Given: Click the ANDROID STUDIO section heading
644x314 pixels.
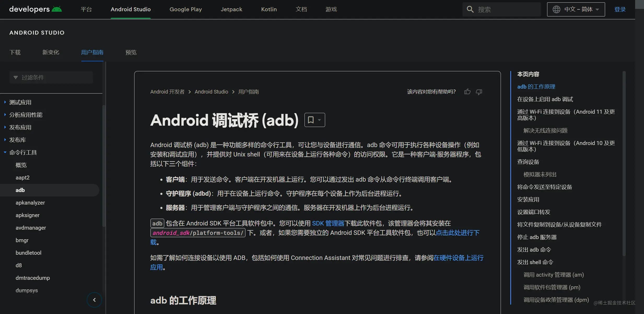Looking at the screenshot, I should (37, 33).
